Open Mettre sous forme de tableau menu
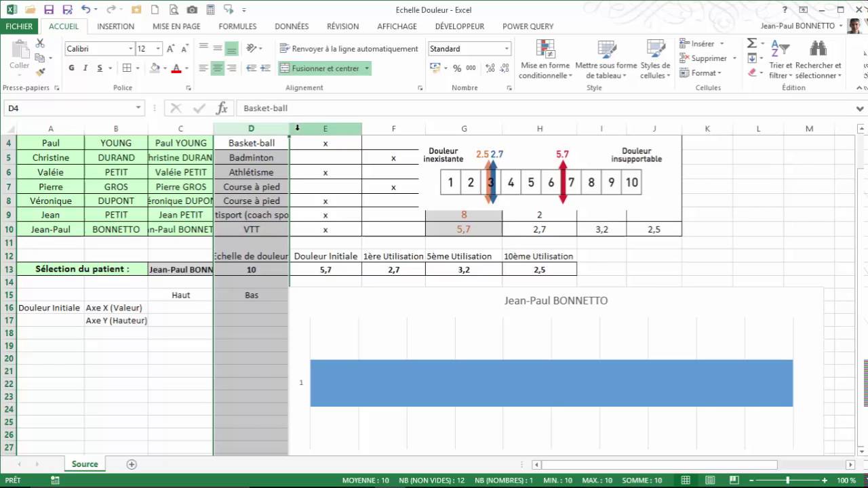This screenshot has height=488, width=868. (606, 60)
